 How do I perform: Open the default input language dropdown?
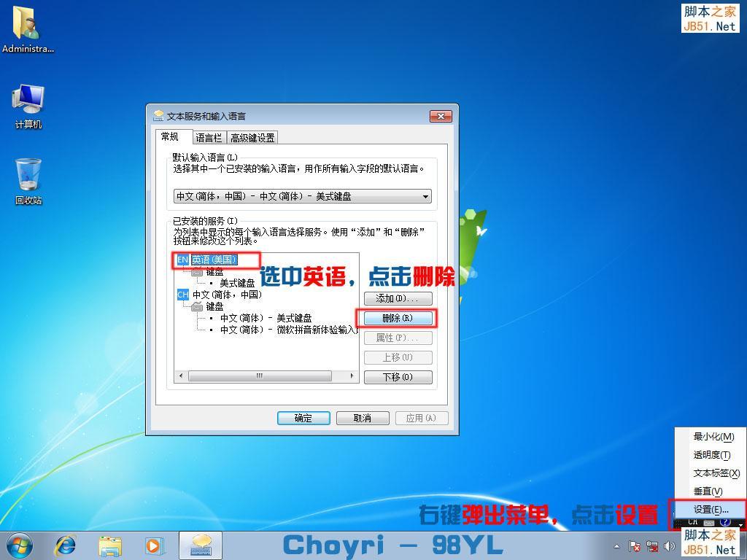(x=425, y=195)
